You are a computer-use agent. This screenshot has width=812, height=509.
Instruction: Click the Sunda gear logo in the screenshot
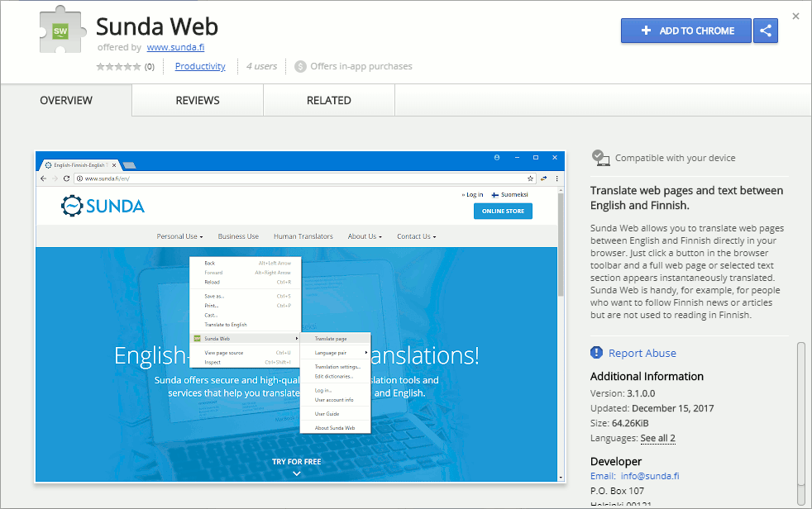71,206
